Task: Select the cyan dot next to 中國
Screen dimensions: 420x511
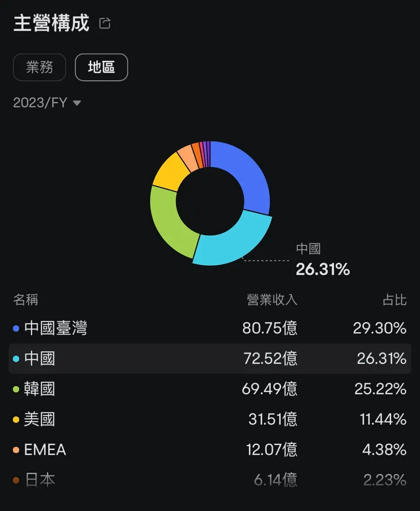Action: (15, 358)
